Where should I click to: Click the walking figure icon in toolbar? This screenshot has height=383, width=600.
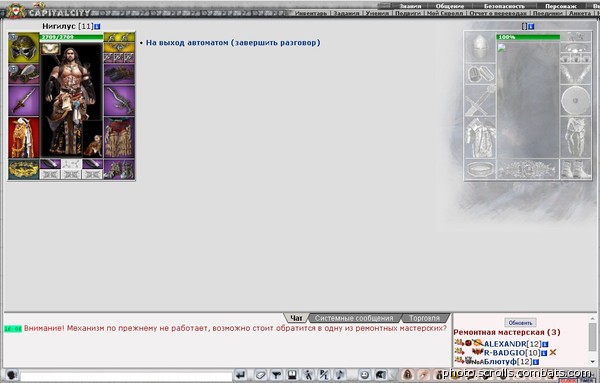(x=308, y=375)
